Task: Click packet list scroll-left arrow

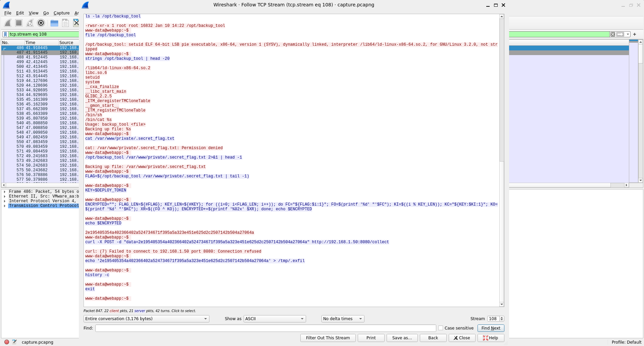Action: tap(4, 185)
